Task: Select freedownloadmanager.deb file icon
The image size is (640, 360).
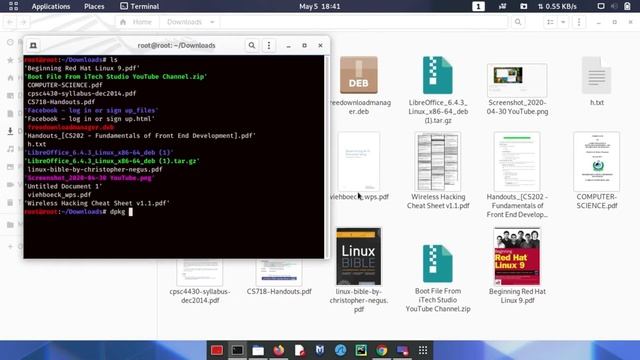Action: click(x=359, y=75)
